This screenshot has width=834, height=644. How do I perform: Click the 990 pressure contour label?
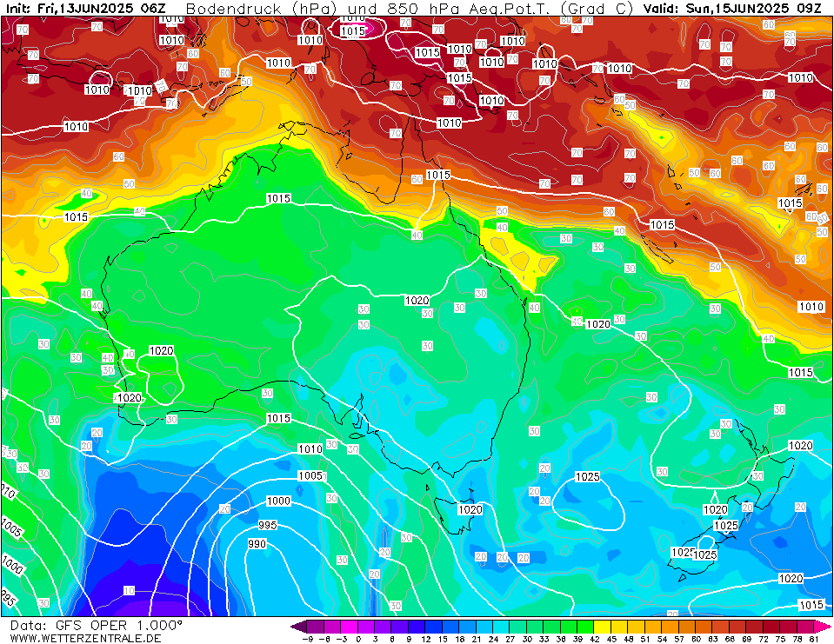point(257,544)
